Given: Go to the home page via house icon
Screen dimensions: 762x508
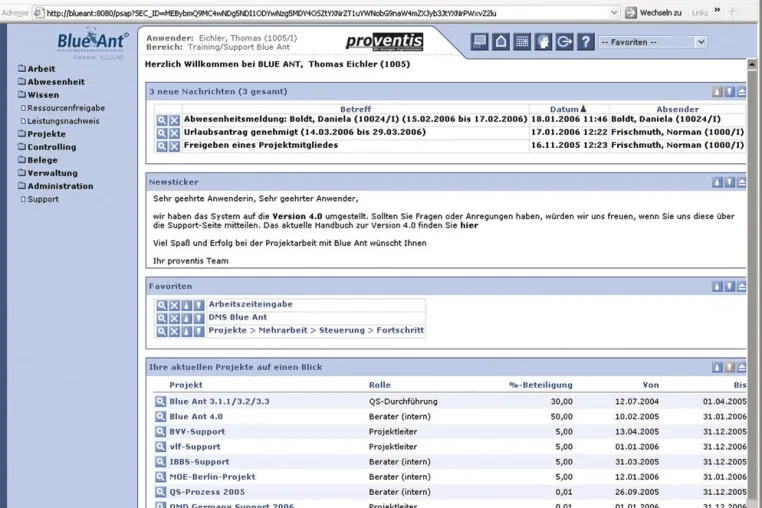Looking at the screenshot, I should tap(501, 42).
